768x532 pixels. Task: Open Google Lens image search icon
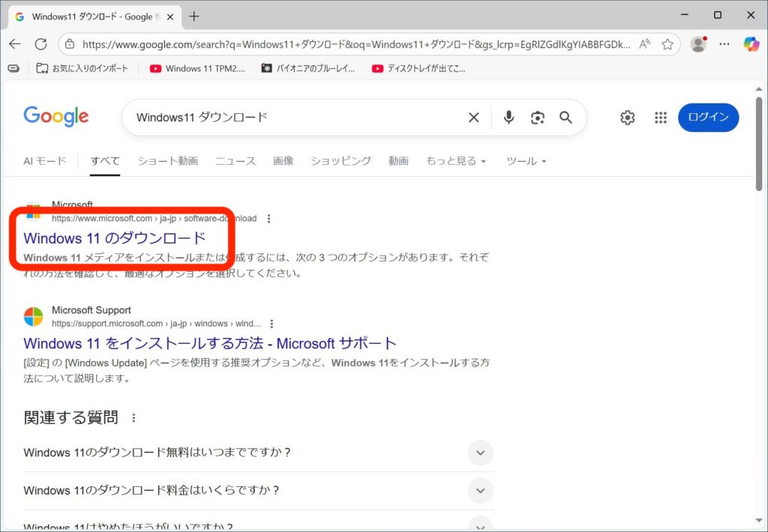[537, 118]
